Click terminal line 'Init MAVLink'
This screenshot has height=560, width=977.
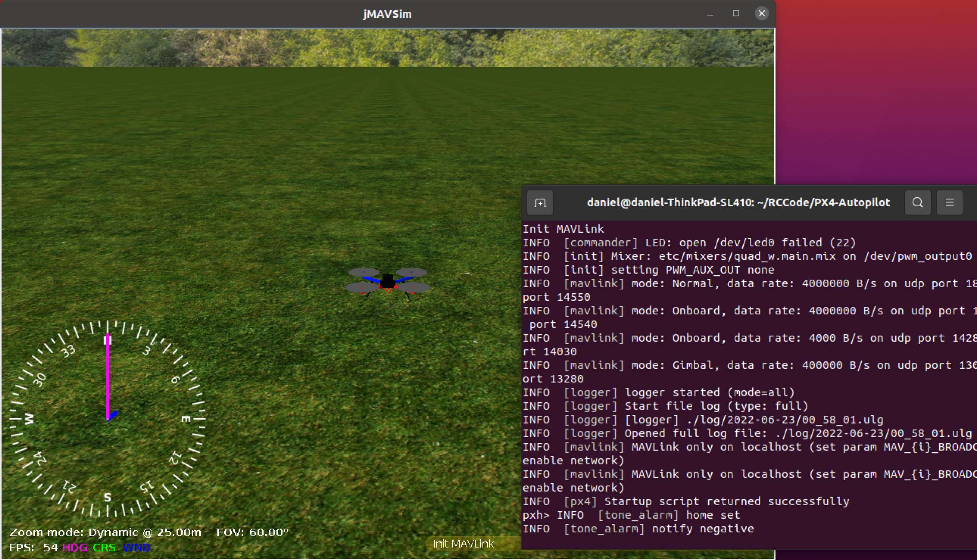click(x=563, y=229)
